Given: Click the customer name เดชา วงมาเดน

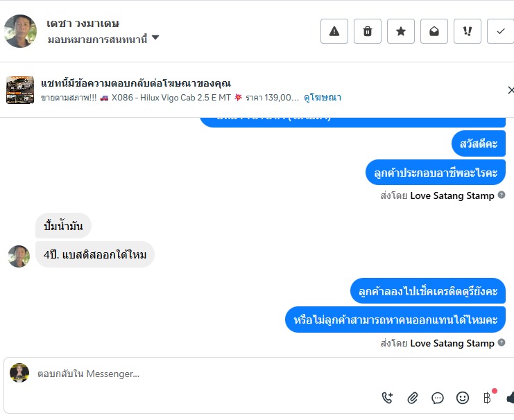Looking at the screenshot, I should [83, 24].
